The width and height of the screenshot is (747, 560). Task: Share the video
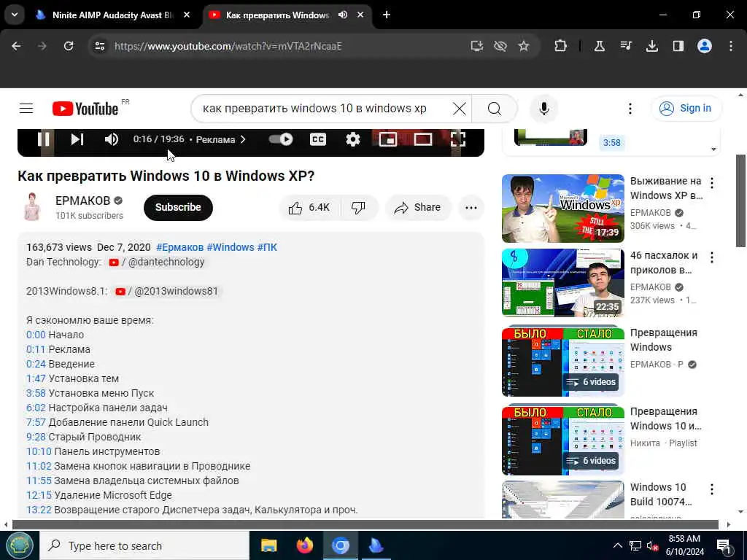tap(418, 207)
